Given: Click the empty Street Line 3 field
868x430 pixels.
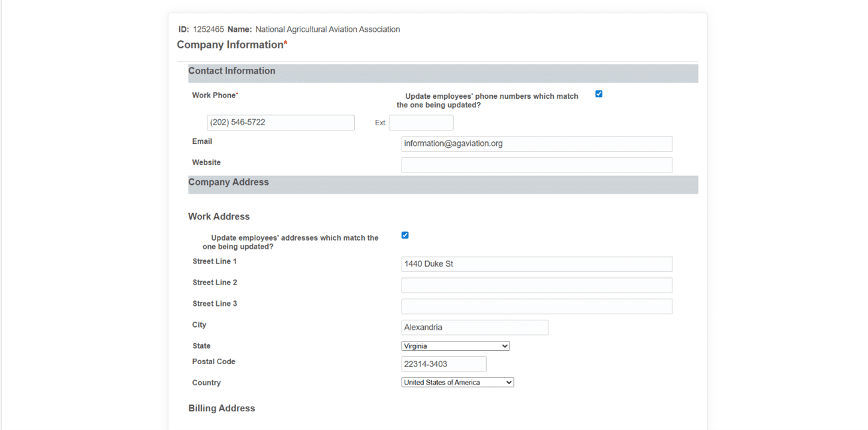Looking at the screenshot, I should click(537, 307).
